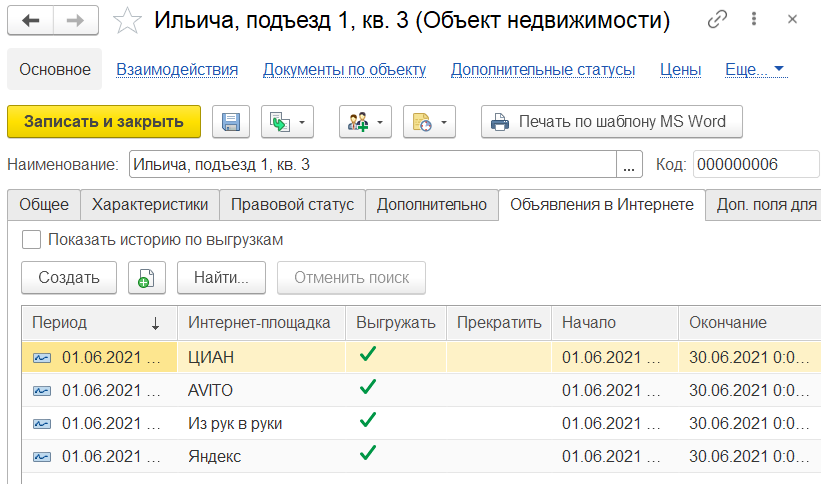Open the users group icon dropdown
The image size is (821, 484).
366,122
